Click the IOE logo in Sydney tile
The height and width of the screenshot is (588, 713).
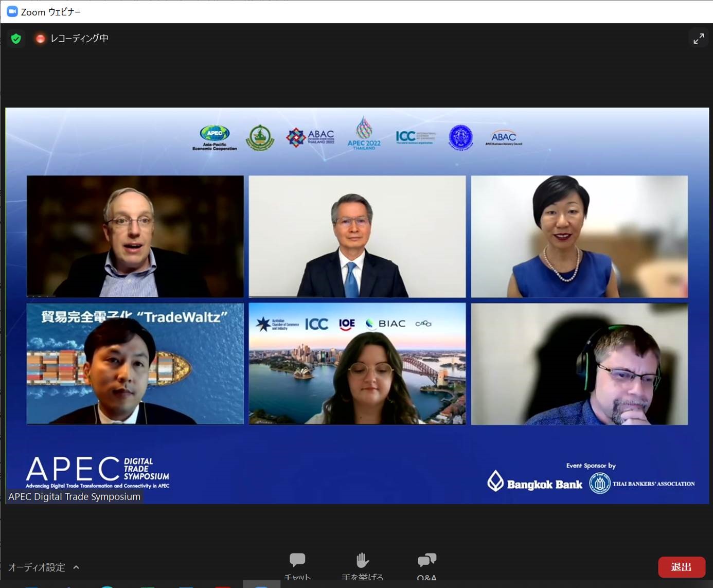click(x=347, y=324)
